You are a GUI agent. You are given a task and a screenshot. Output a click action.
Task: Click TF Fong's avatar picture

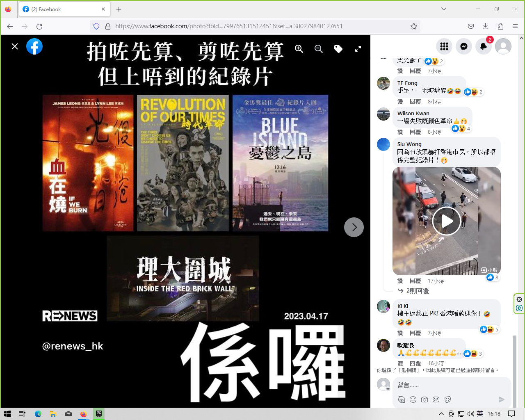383,83
